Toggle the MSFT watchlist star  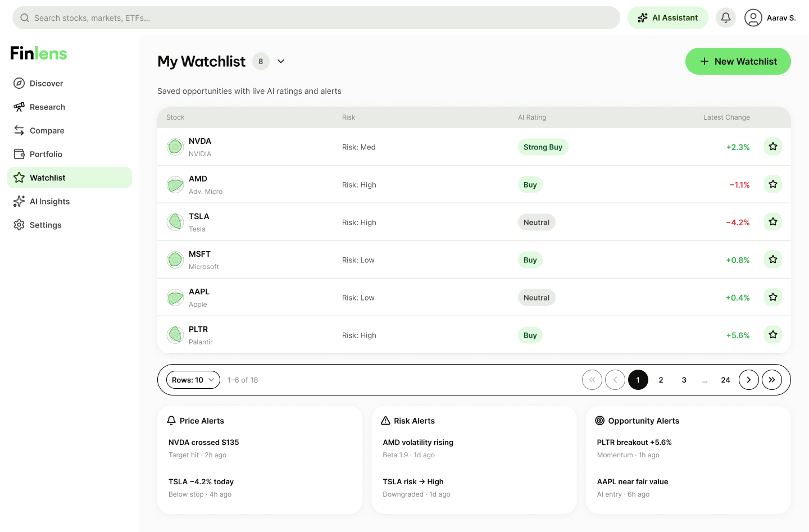(773, 260)
